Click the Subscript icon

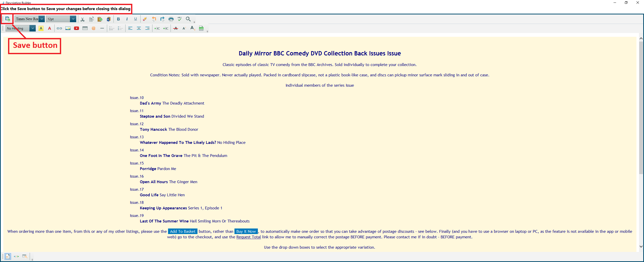coord(193,28)
